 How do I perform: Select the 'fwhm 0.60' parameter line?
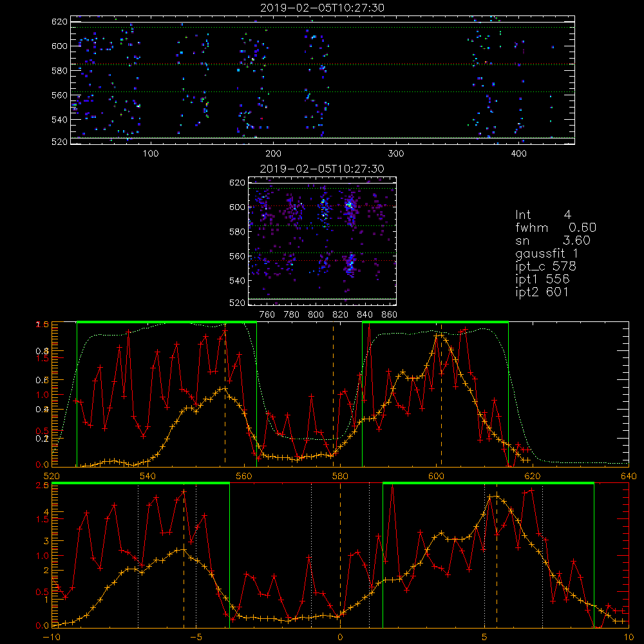point(556,227)
